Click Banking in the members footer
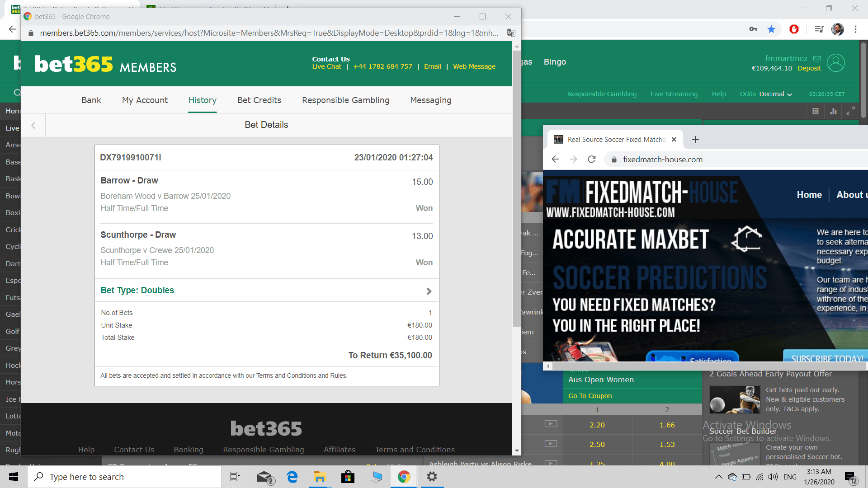 tap(189, 450)
